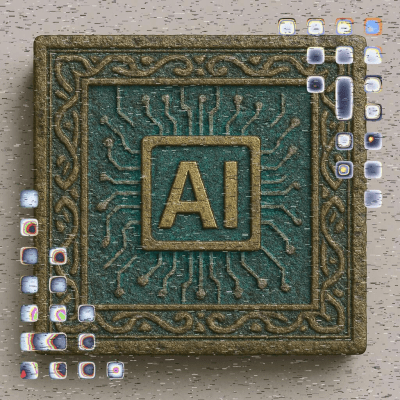Open the yellow-bordered tile beside the blue one

tap(344, 27)
